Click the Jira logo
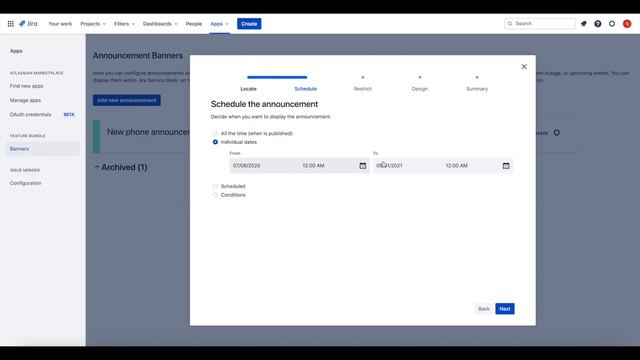 [x=28, y=24]
